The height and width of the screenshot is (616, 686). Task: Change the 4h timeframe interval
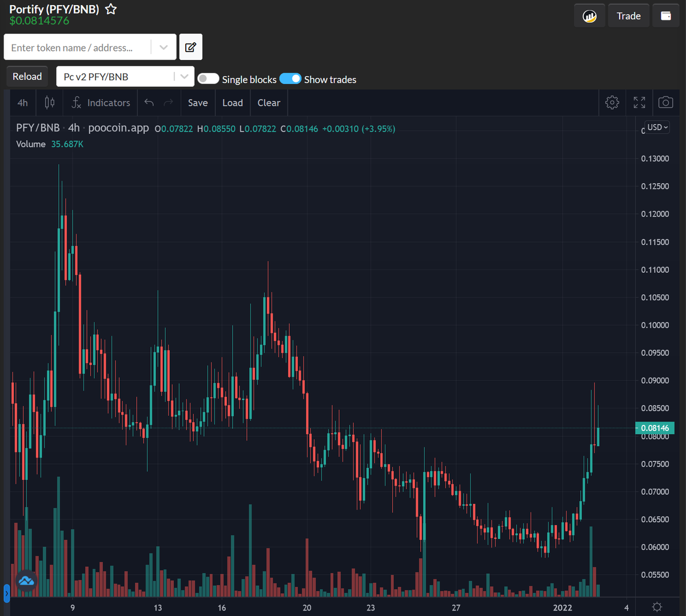22,103
